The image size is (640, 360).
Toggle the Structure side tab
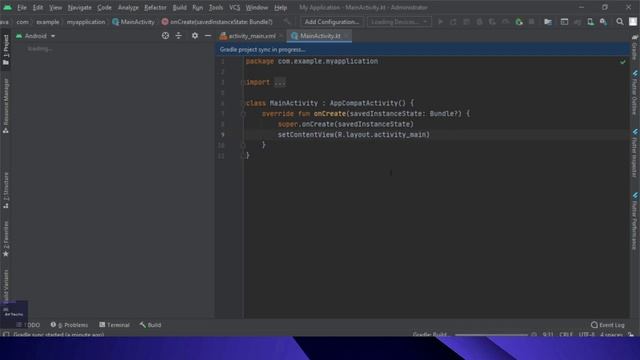[6, 191]
